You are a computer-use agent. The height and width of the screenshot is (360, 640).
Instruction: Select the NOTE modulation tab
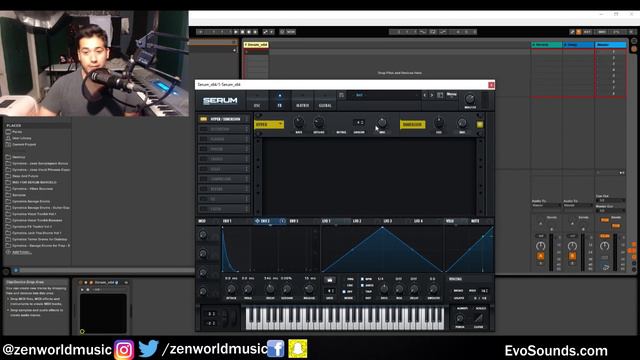(475, 221)
